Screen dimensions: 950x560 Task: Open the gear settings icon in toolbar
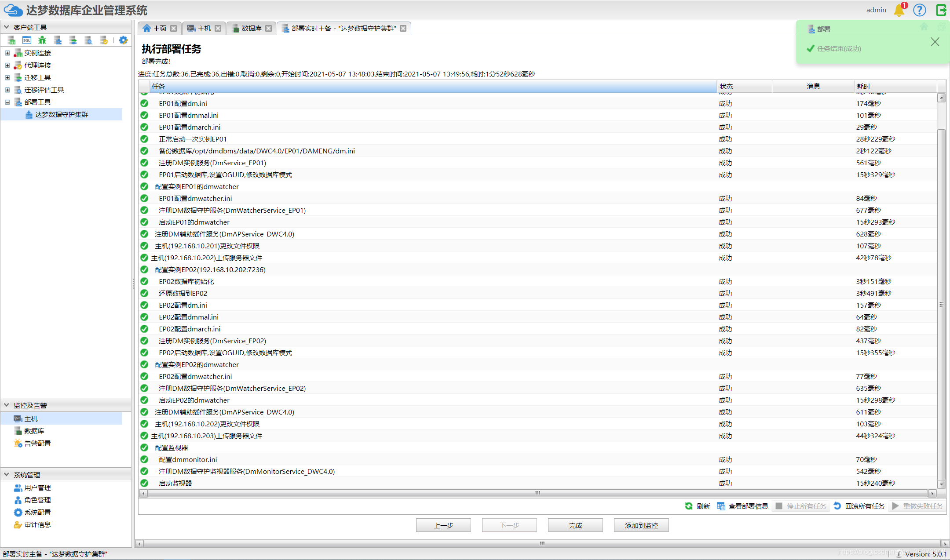pyautogui.click(x=123, y=40)
